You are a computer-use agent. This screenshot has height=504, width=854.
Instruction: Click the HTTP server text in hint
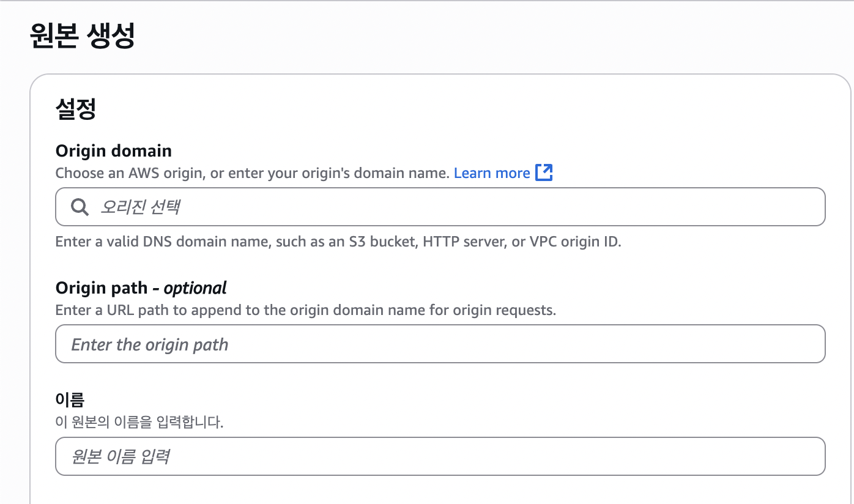pyautogui.click(x=462, y=242)
